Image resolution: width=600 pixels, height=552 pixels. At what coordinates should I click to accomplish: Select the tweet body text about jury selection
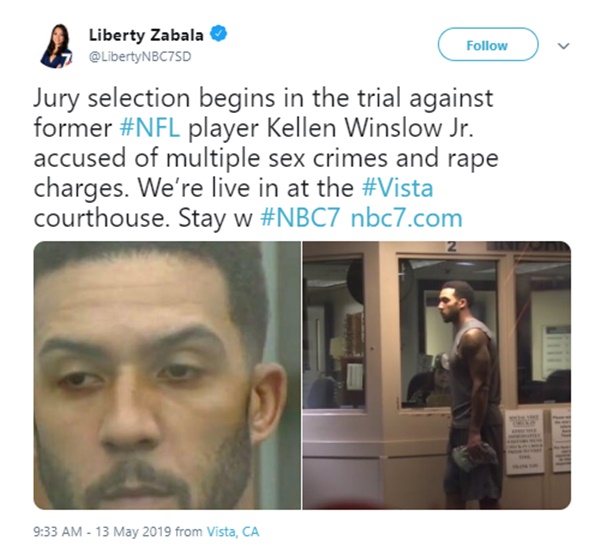pyautogui.click(x=266, y=158)
